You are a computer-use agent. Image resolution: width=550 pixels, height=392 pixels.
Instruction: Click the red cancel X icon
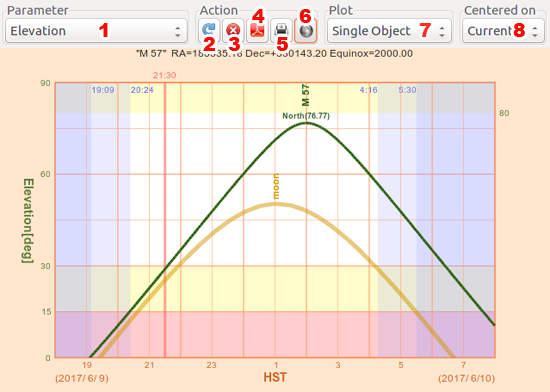[233, 30]
